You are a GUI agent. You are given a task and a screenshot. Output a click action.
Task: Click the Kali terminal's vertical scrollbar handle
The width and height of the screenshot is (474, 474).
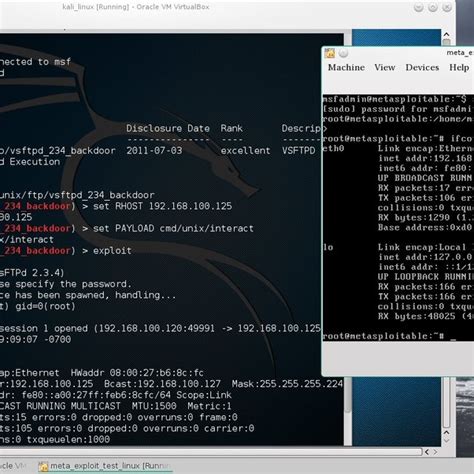click(348, 396)
